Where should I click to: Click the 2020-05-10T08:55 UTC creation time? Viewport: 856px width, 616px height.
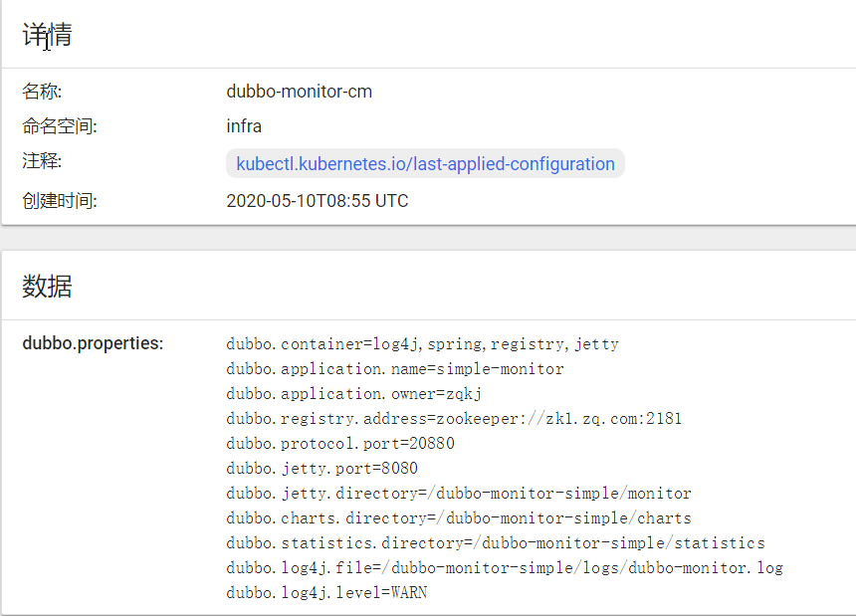click(317, 201)
